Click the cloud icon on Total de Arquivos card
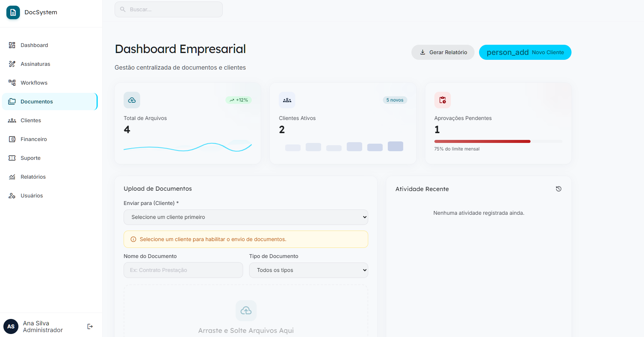Viewport: 644px width, 337px height. point(132,100)
